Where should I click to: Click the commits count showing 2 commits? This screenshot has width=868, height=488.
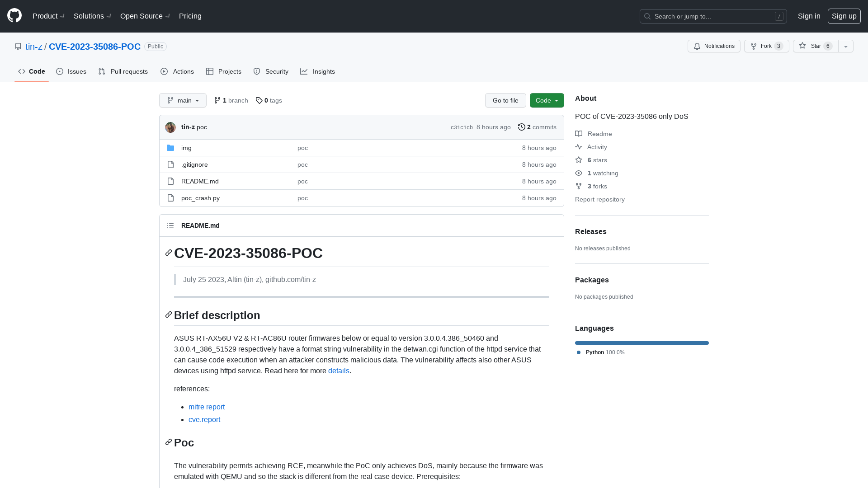pyautogui.click(x=537, y=127)
